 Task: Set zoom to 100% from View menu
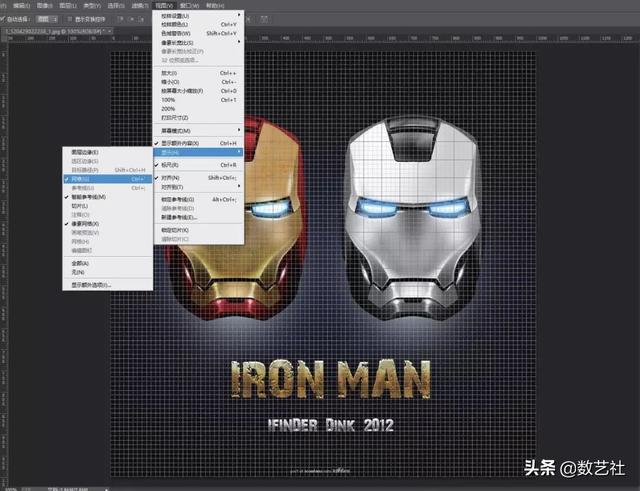198,100
